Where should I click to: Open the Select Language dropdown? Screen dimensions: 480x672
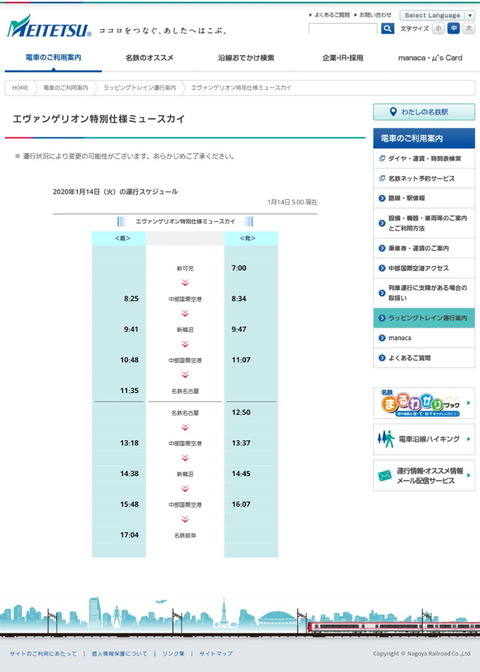(437, 15)
